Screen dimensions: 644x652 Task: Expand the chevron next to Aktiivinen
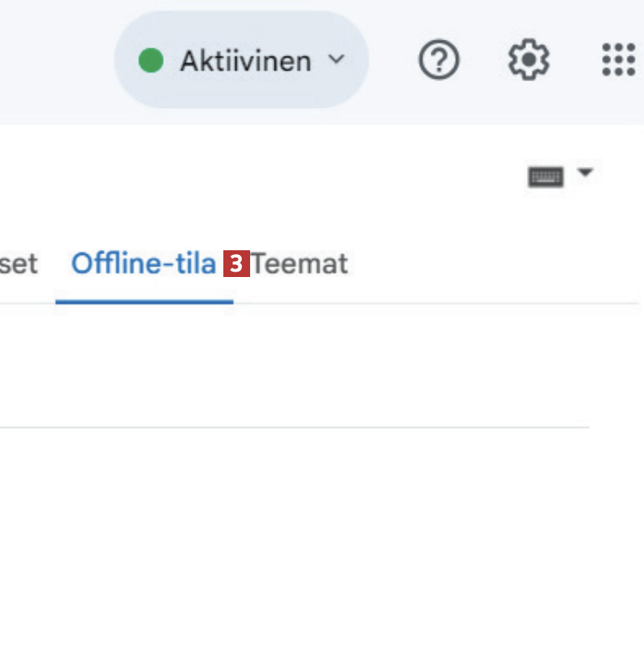pyautogui.click(x=336, y=60)
